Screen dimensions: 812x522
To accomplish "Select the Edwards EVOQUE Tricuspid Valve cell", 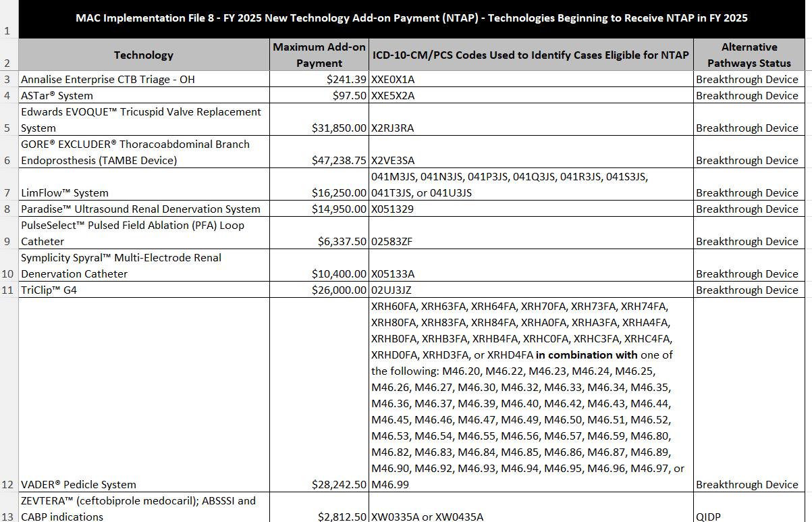I will [x=144, y=120].
